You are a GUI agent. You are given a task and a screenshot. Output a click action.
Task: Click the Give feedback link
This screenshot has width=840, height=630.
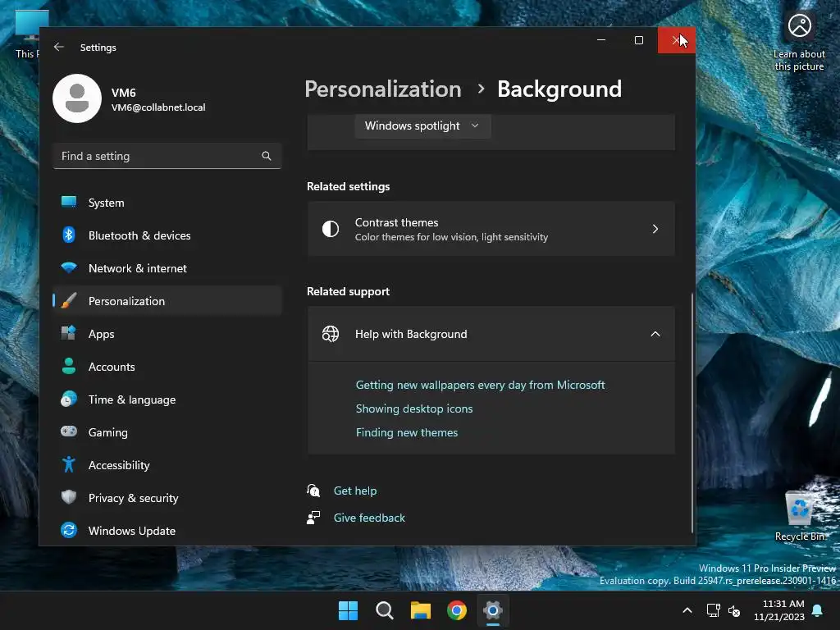[369, 518]
